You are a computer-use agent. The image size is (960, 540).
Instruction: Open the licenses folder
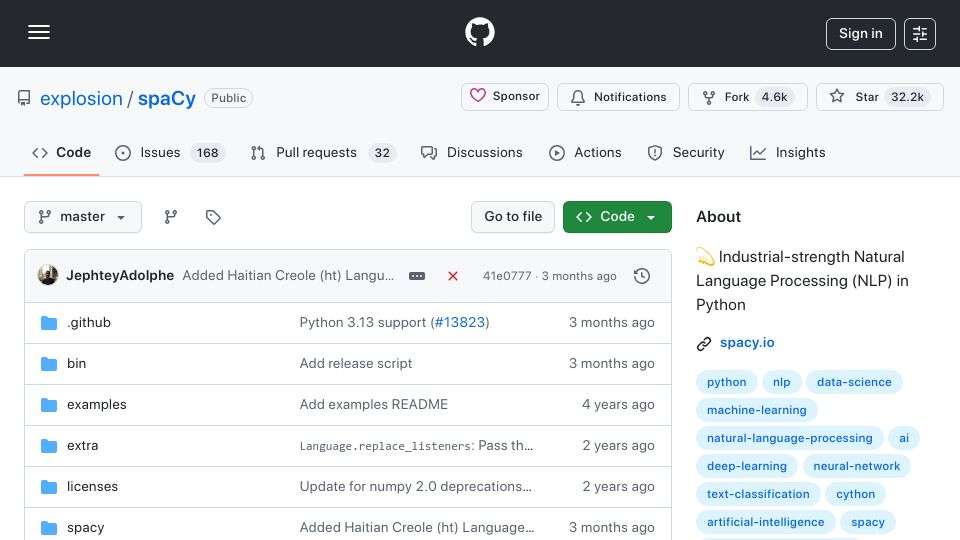click(92, 487)
